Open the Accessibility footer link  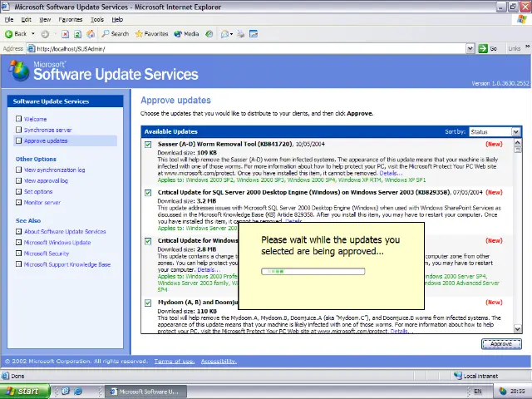219,362
